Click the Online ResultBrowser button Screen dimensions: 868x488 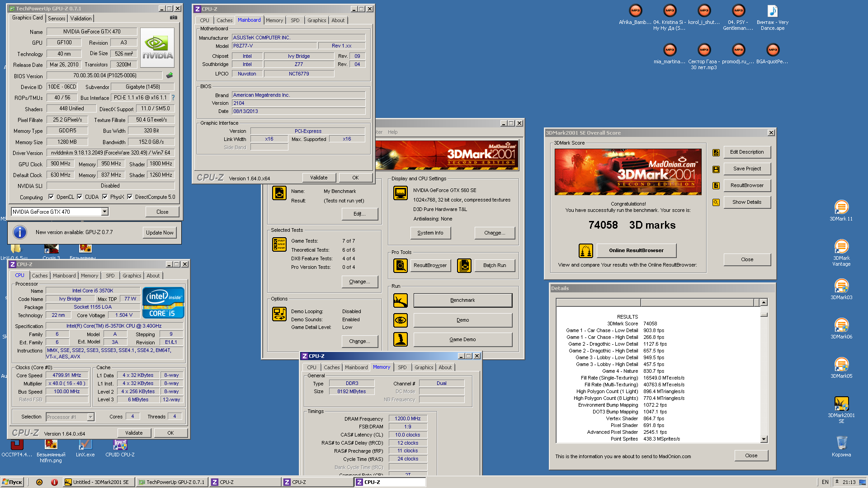coord(636,250)
